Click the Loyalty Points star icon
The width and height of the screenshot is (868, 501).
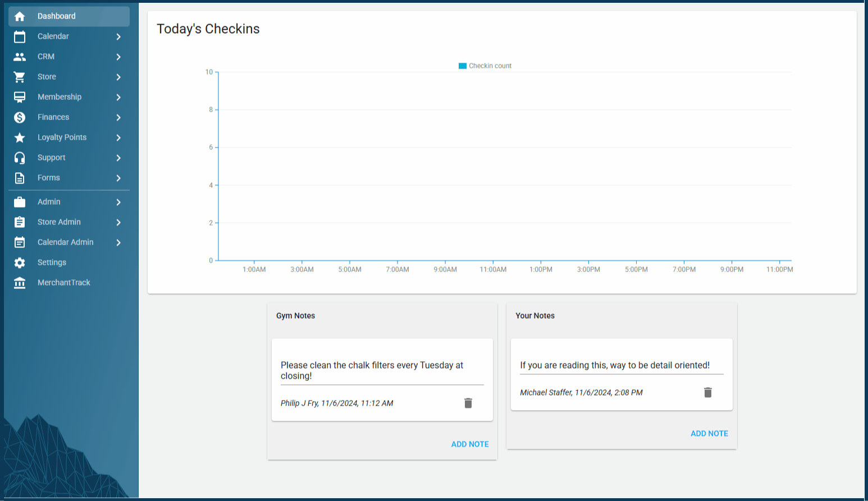[20, 137]
